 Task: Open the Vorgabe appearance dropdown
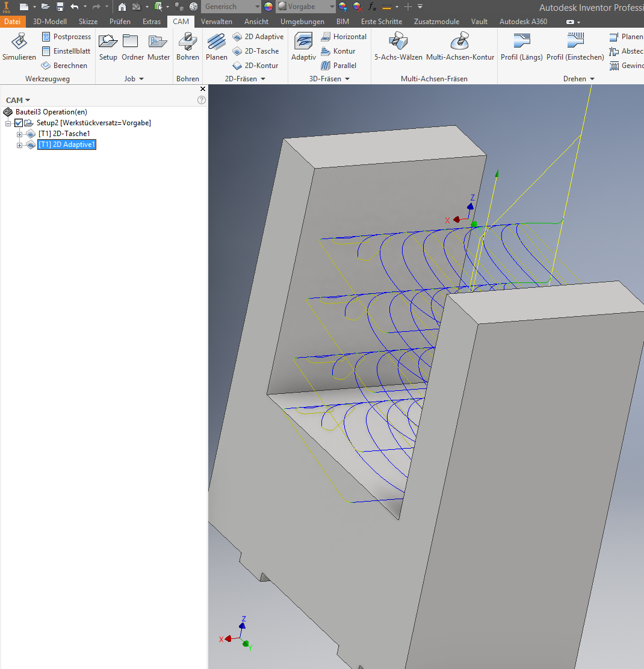306,7
